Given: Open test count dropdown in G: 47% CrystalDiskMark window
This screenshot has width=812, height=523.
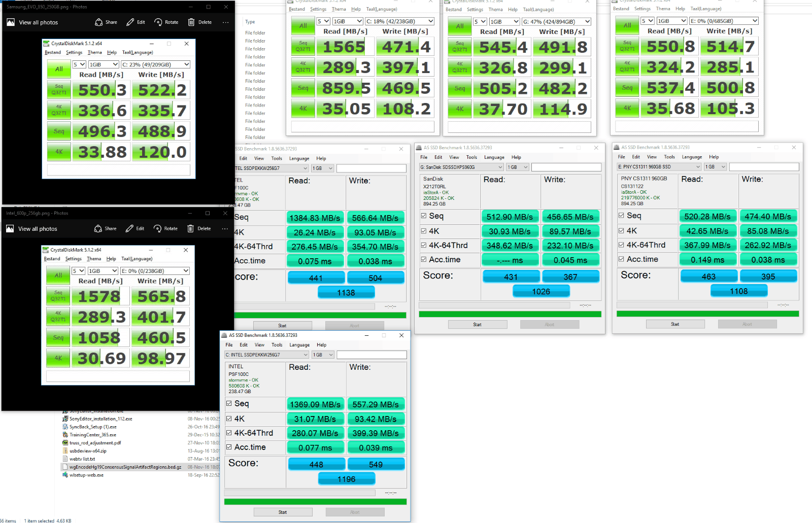Looking at the screenshot, I should (480, 22).
